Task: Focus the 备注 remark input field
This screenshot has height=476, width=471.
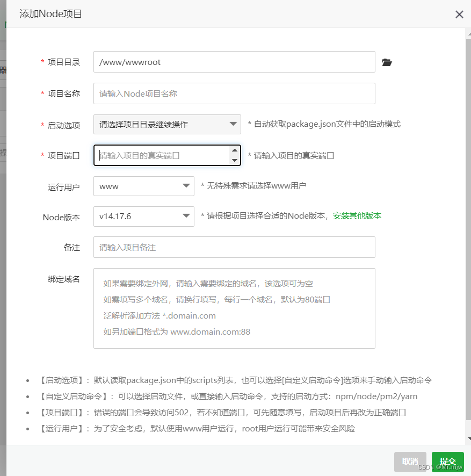Action: tap(234, 247)
